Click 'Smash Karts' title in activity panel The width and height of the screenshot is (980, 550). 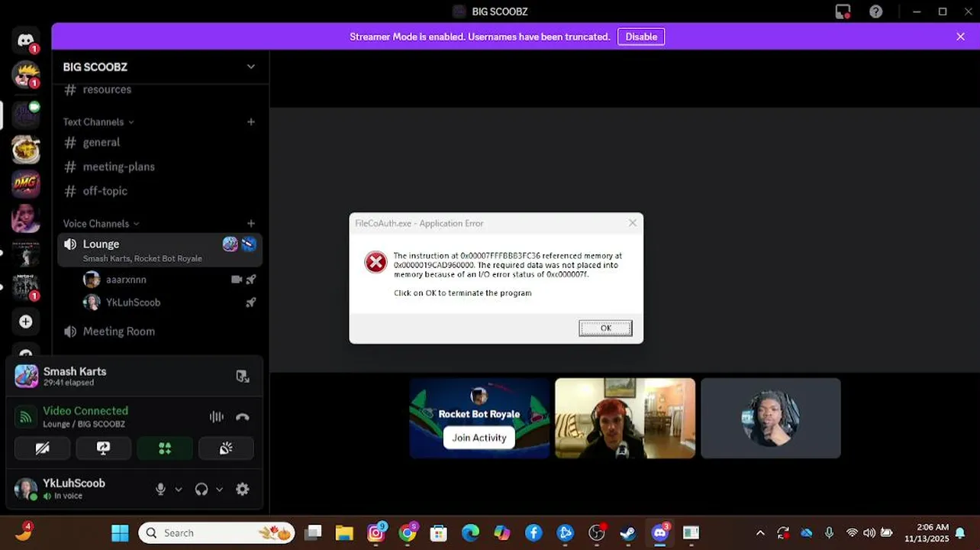(x=75, y=371)
